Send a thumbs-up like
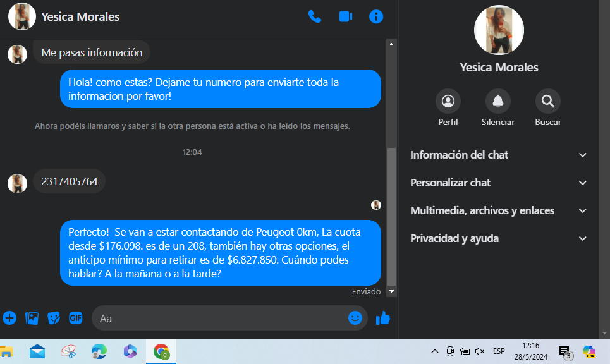The width and height of the screenshot is (610, 364). (382, 318)
